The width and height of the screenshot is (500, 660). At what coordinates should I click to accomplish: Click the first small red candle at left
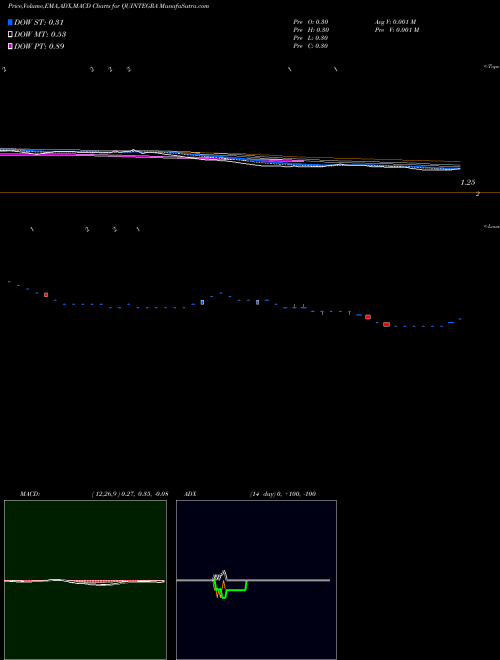point(46,295)
